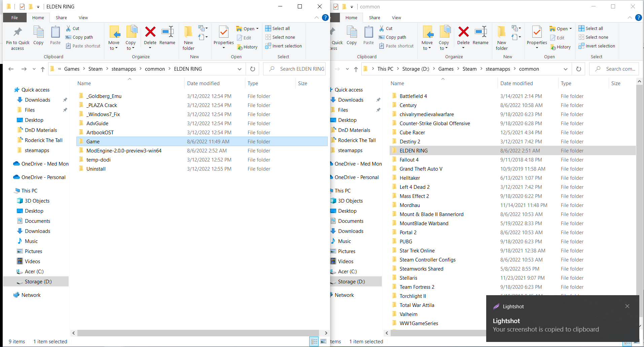Expand Open button dropdown in ELDEN RING window
Viewport: 644px width, 347px height.
point(257,29)
